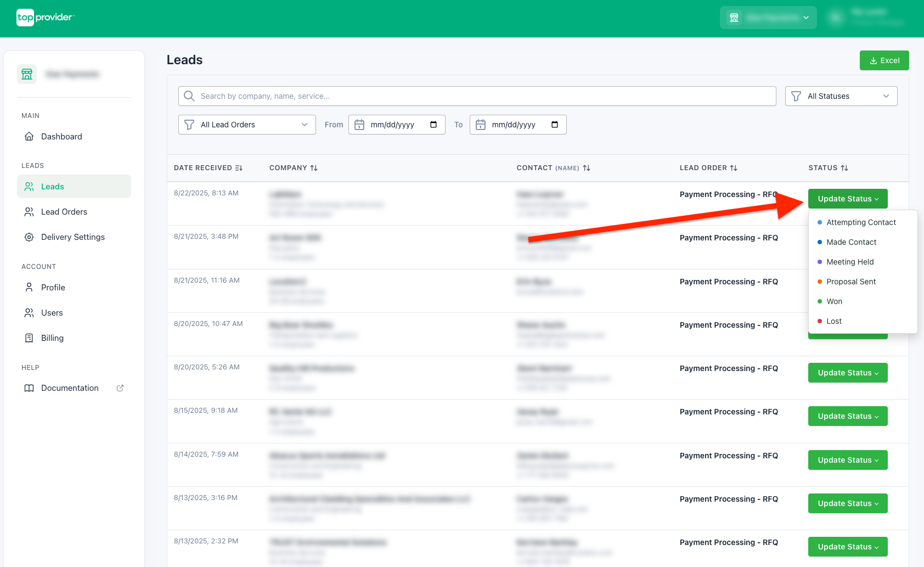924x567 pixels.
Task: Select the Users icon in the sidebar
Action: 29,312
